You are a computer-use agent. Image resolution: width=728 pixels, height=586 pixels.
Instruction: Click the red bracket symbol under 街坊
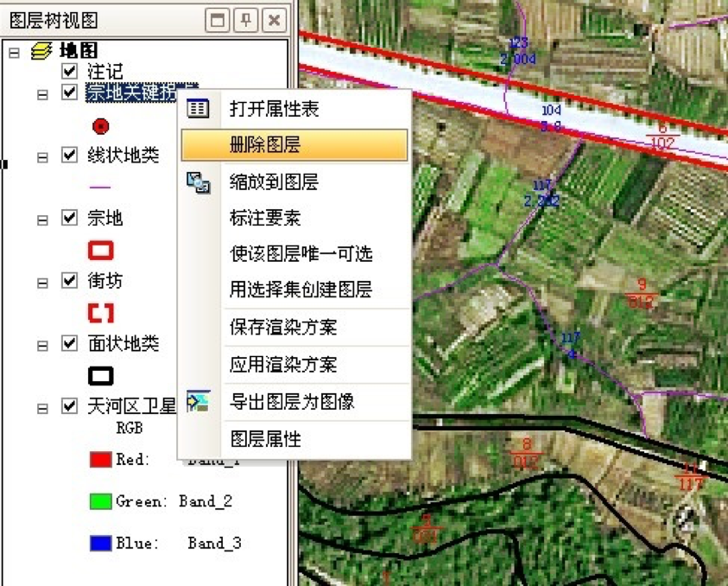coord(101,313)
